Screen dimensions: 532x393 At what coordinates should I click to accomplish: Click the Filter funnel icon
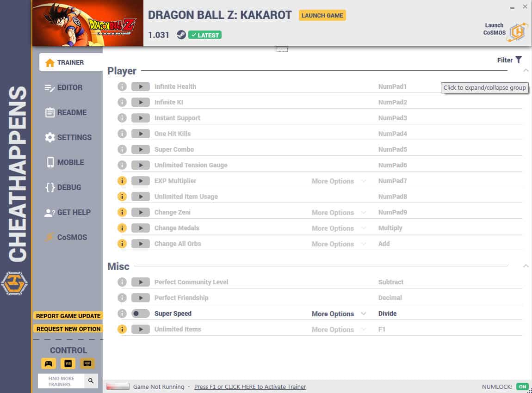[519, 60]
